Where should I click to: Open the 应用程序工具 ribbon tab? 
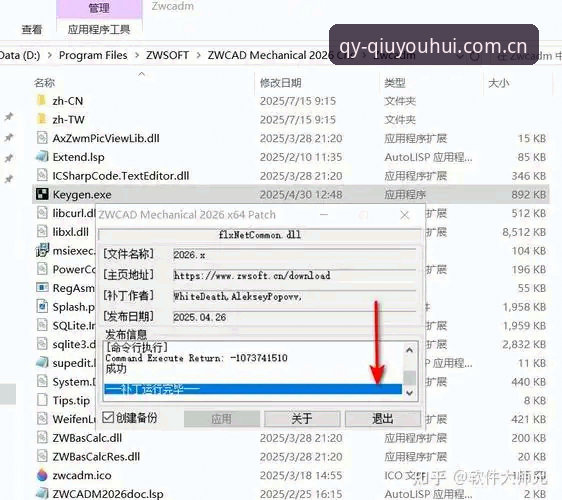point(99,29)
